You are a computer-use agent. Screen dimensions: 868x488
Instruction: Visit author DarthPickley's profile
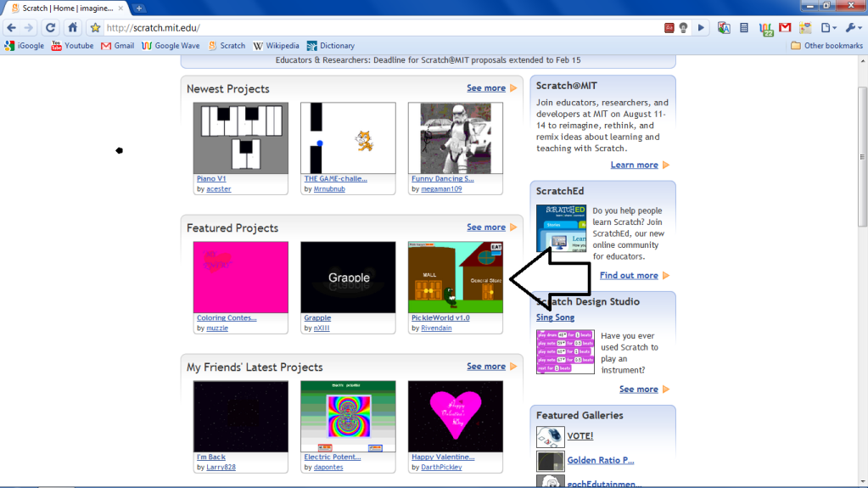tap(441, 467)
